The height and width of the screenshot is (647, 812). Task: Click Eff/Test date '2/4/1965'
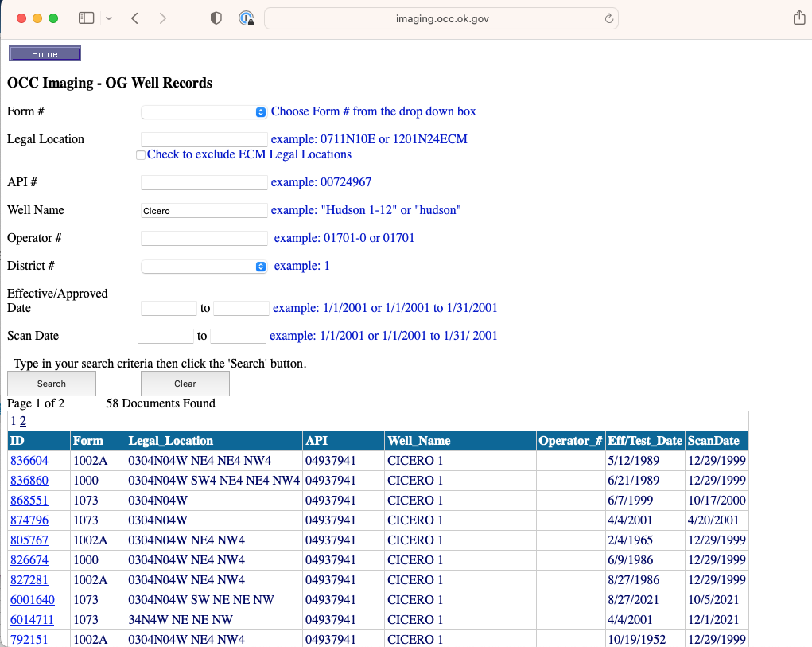(x=630, y=540)
